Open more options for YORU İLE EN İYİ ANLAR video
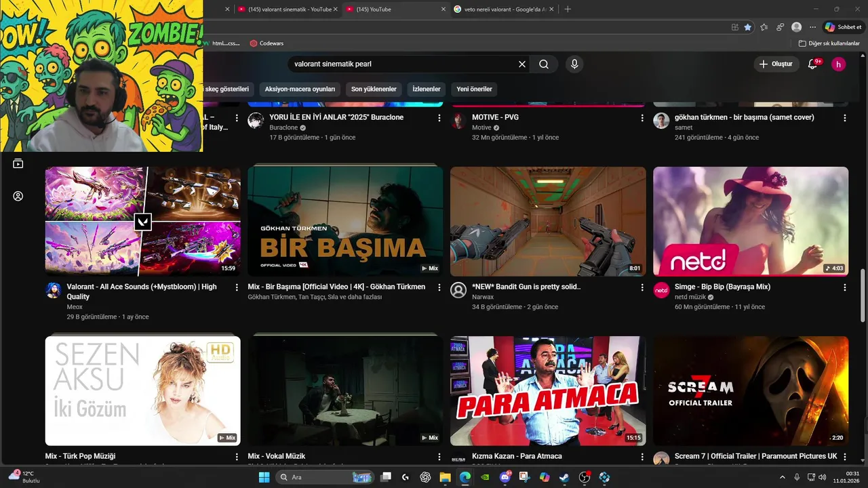The image size is (868, 488). 439,118
